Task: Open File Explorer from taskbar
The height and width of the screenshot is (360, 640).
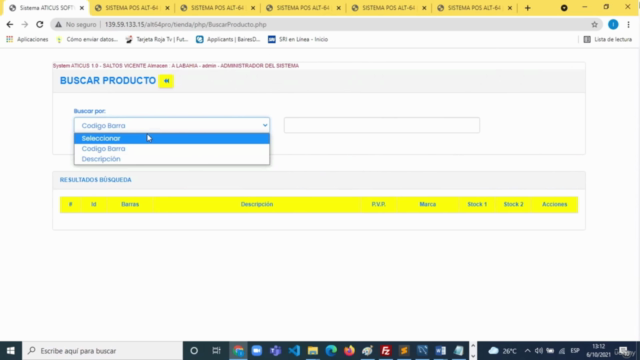Action: (x=313, y=351)
